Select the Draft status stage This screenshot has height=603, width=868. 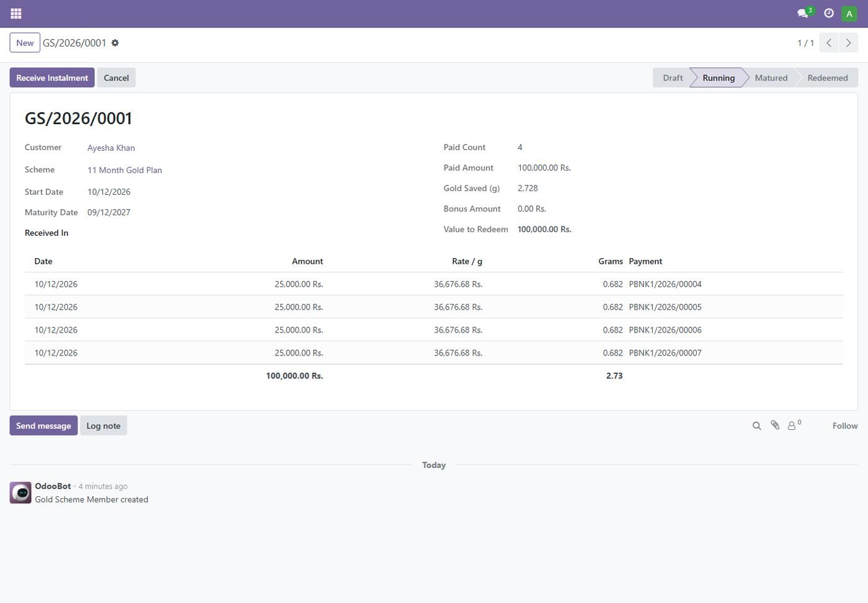(672, 78)
